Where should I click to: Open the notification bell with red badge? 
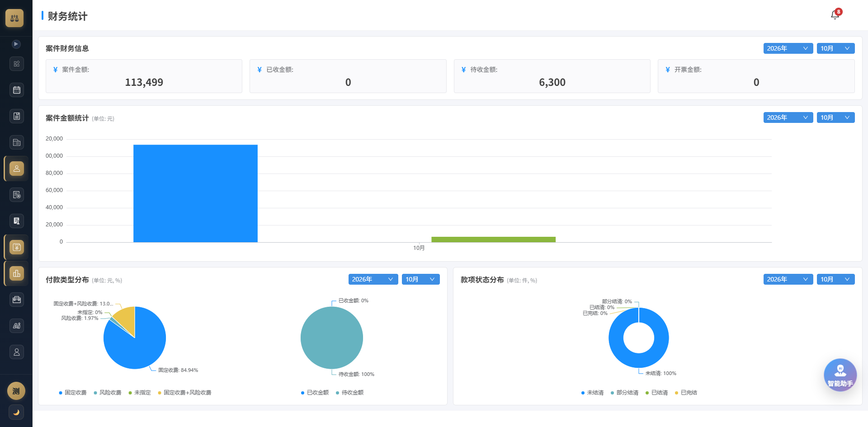click(835, 14)
